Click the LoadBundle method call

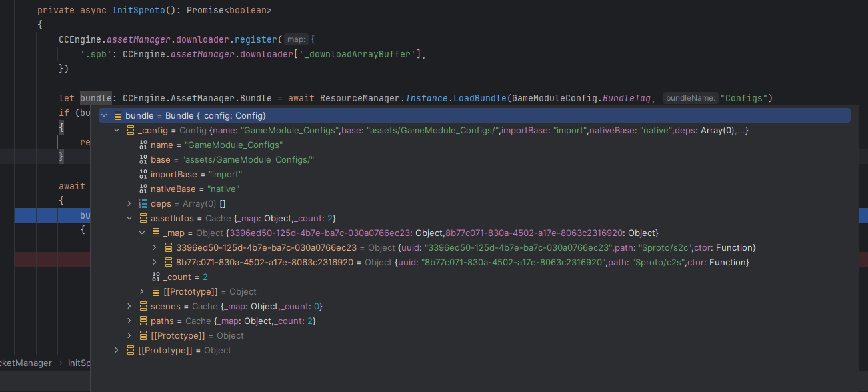[480, 99]
